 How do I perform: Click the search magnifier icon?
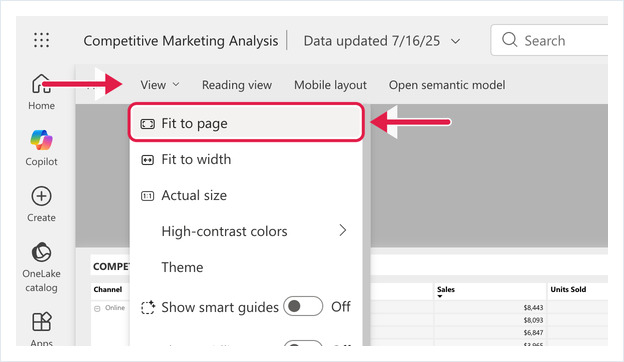click(509, 40)
